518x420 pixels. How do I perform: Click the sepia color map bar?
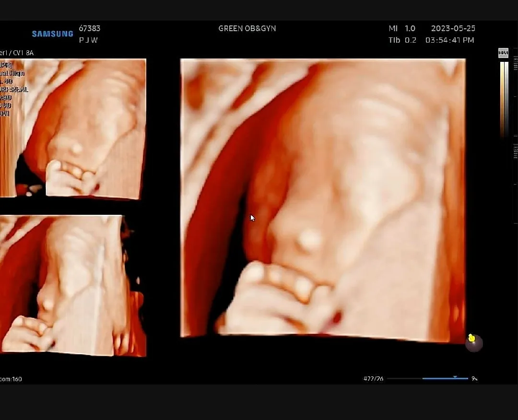point(502,99)
